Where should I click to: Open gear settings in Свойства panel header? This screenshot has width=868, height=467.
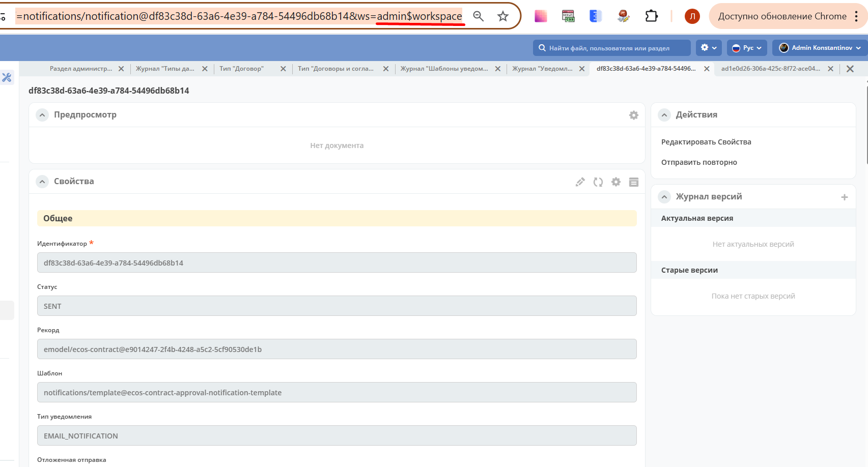[x=616, y=182]
